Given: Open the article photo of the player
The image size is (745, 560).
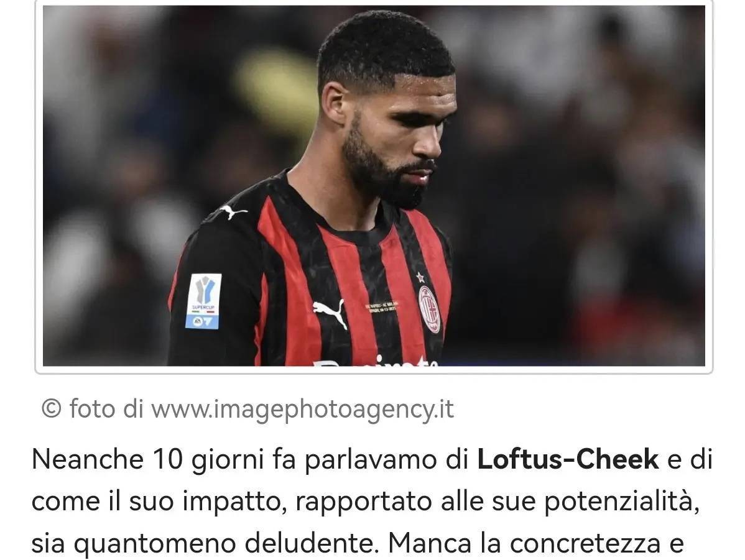Looking at the screenshot, I should pos(374,186).
